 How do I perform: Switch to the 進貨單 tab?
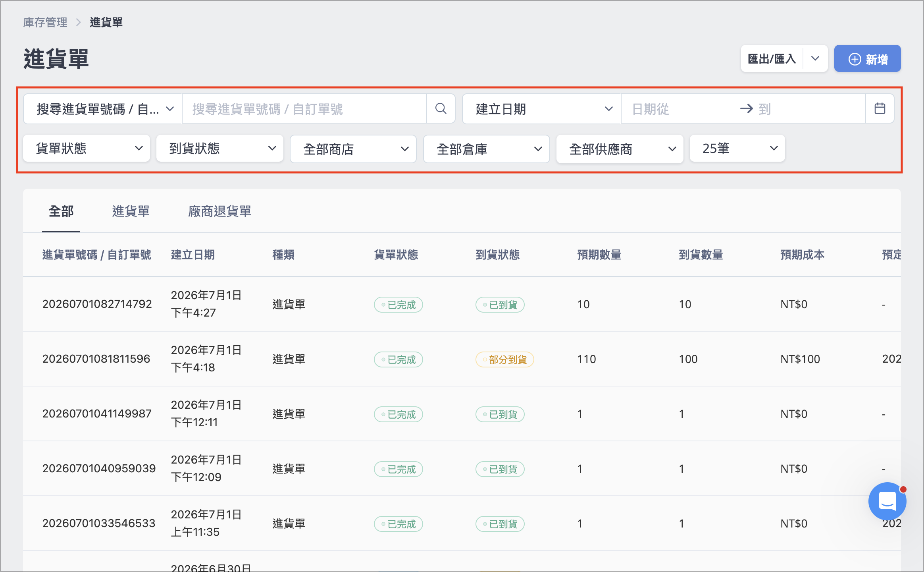coord(131,211)
